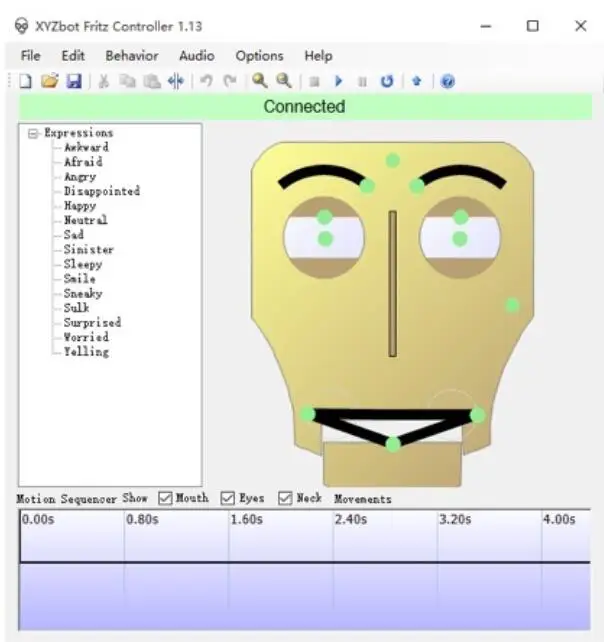
Task: Collapse the Expressions tree node
Action: (33, 133)
